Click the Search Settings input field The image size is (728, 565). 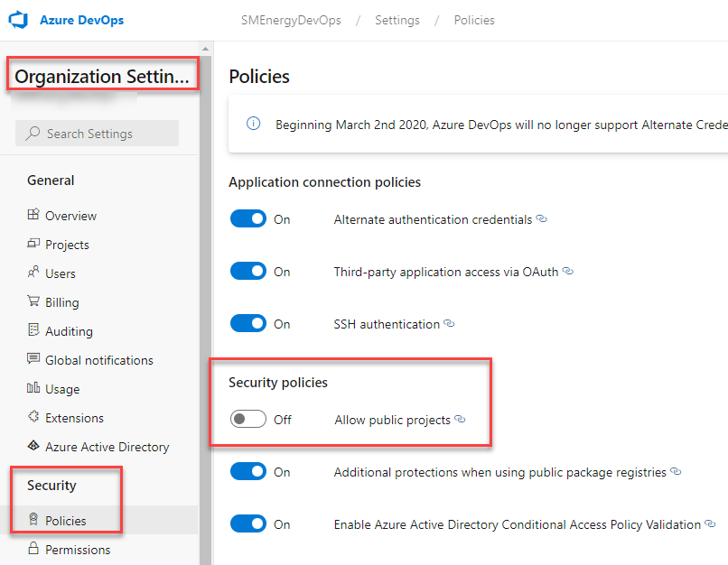(x=97, y=134)
